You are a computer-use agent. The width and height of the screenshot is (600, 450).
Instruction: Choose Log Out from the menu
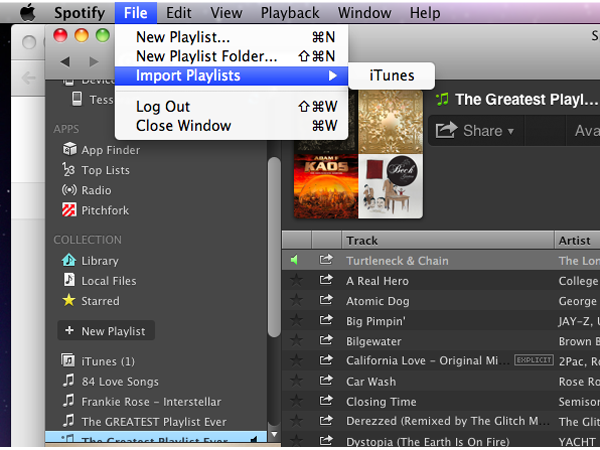(x=232, y=106)
